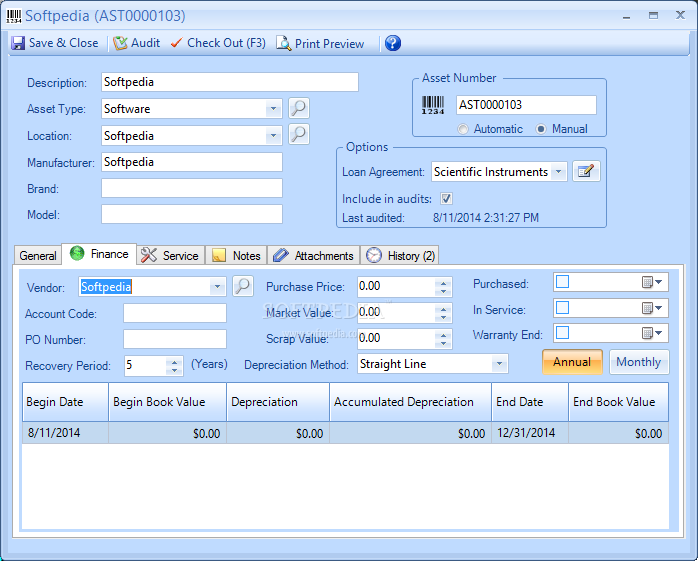
Task: Click the Begin Date column header
Action: 65,402
